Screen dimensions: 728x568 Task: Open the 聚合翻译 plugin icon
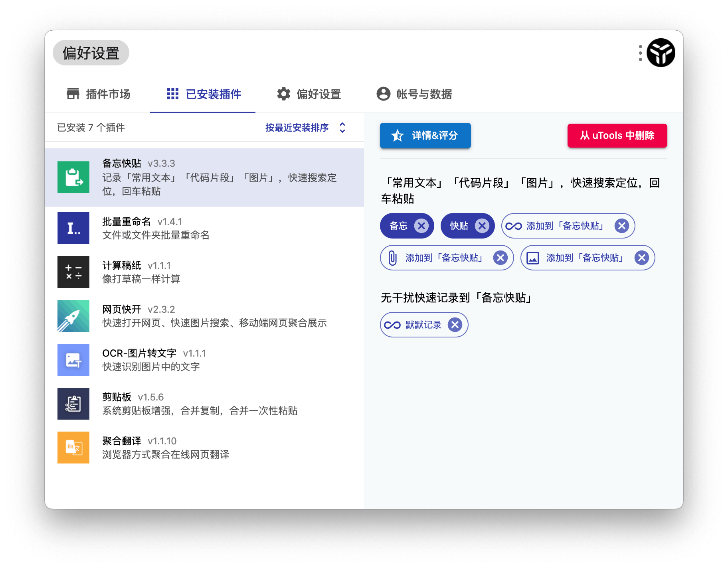[73, 447]
